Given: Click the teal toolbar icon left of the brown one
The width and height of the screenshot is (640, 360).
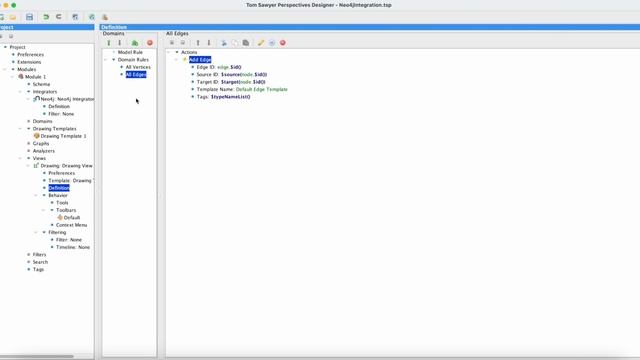Looking at the screenshot, I should pos(92,17).
